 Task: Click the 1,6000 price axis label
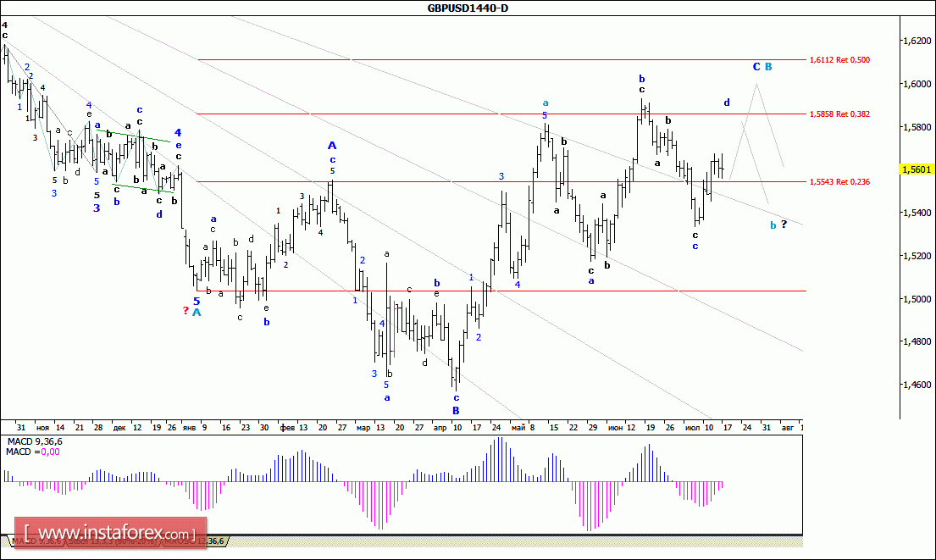[917, 84]
